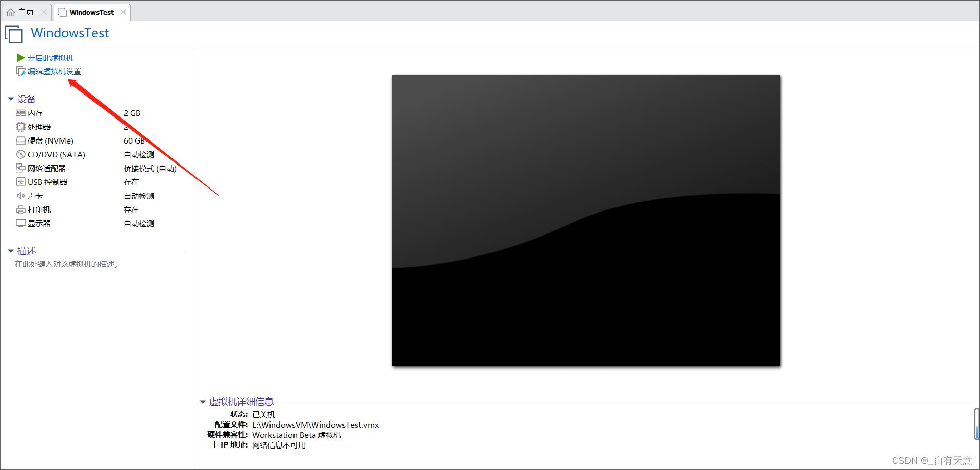Screen dimensions: 980x470
Task: Click 桥接模式 (自动) network value
Action: 150,168
